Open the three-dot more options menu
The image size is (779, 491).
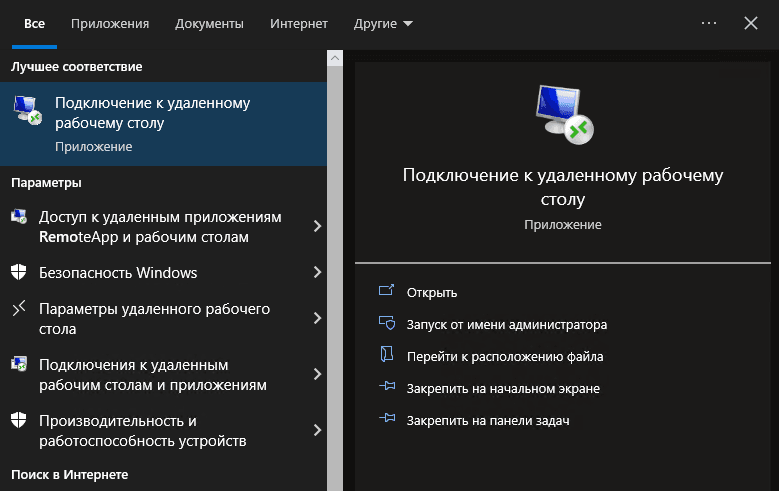pyautogui.click(x=709, y=23)
